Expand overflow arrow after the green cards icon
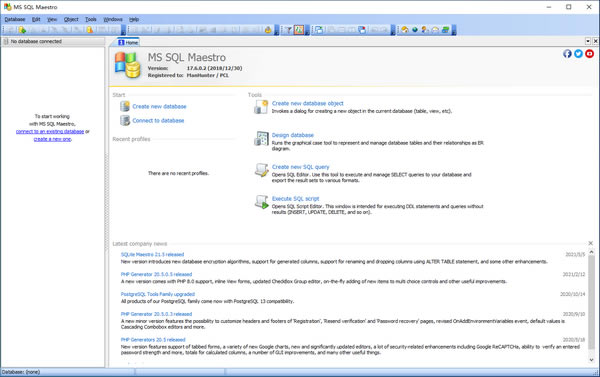 pyautogui.click(x=454, y=30)
